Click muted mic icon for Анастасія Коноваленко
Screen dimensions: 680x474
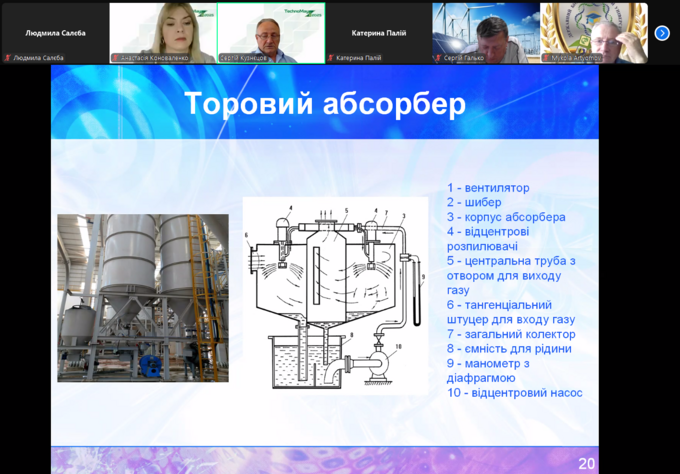point(115,58)
